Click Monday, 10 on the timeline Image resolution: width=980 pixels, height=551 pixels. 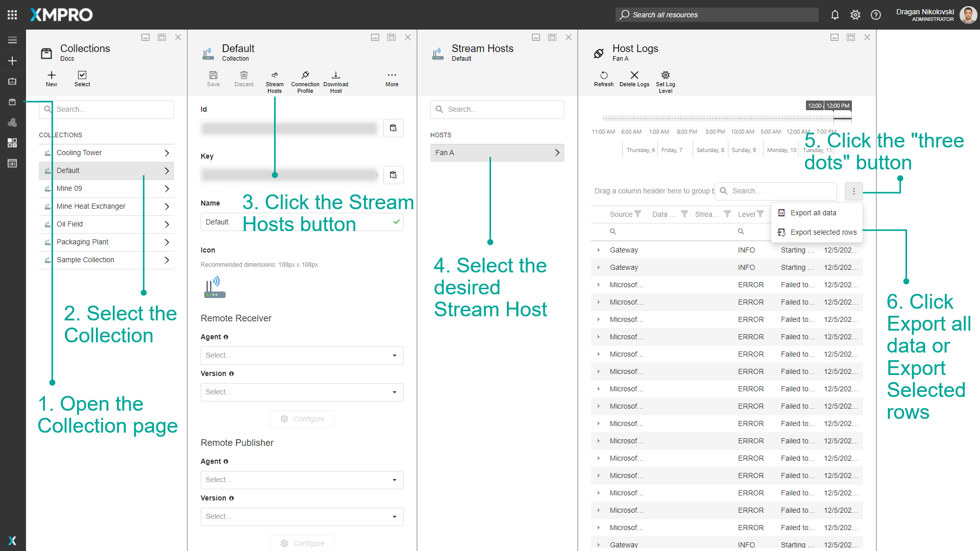click(x=781, y=150)
